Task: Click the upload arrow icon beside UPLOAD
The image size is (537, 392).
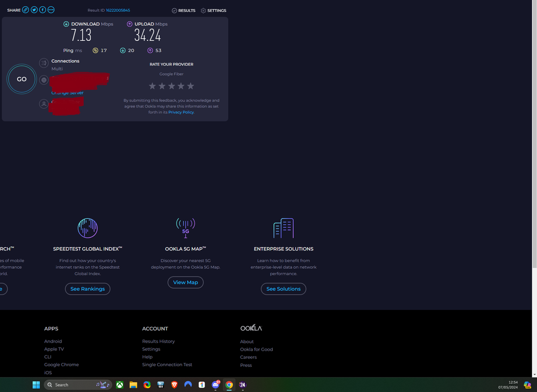Action: (130, 24)
